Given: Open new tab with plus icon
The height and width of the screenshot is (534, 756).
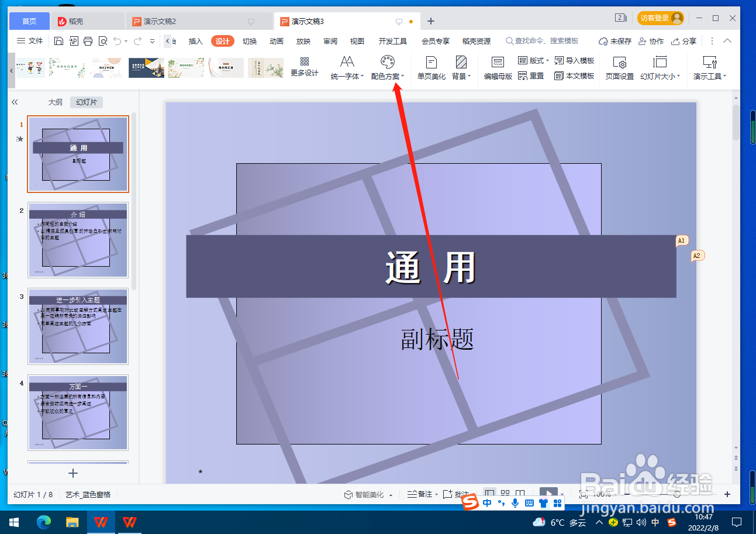Looking at the screenshot, I should pos(431,21).
